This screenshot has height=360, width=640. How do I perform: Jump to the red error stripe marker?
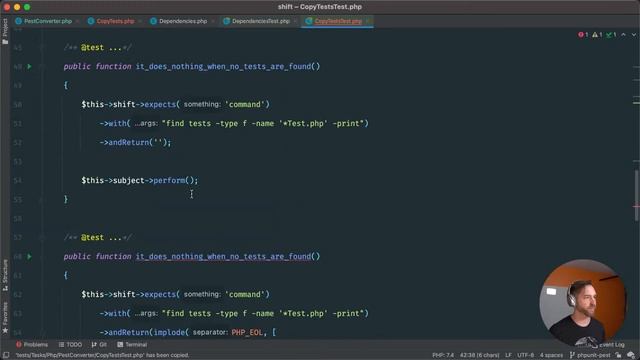click(636, 207)
